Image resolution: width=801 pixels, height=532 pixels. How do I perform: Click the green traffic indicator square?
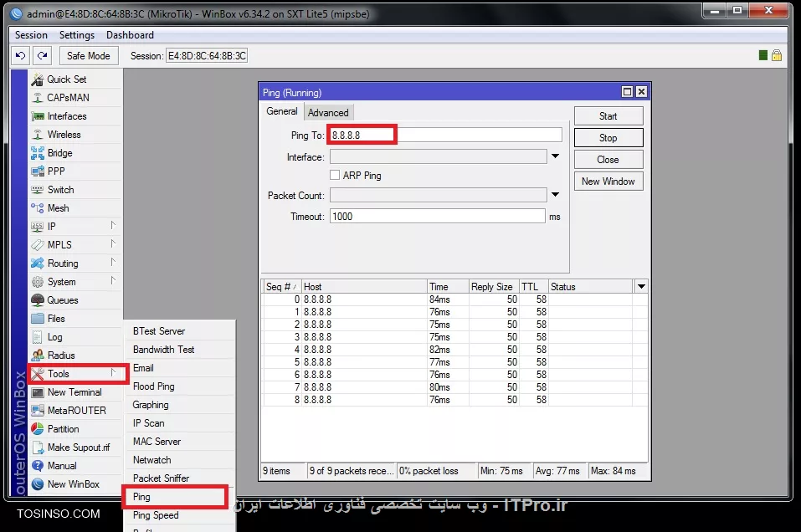(763, 55)
